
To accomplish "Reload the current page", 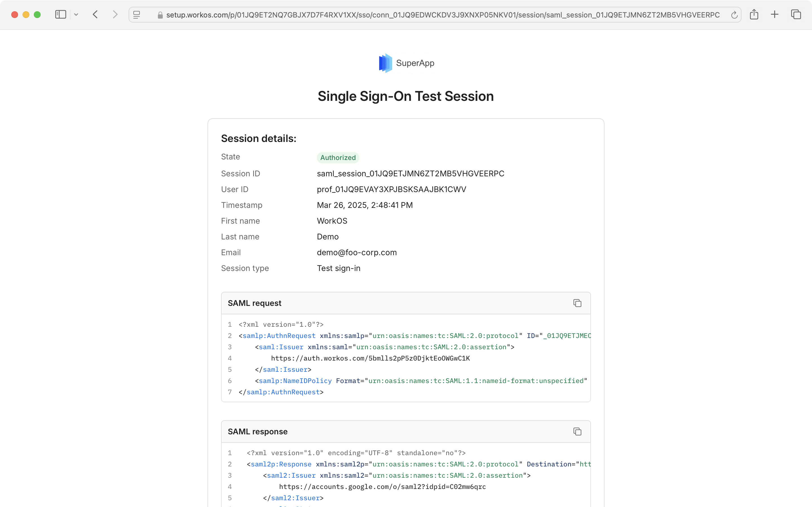I will (x=734, y=15).
